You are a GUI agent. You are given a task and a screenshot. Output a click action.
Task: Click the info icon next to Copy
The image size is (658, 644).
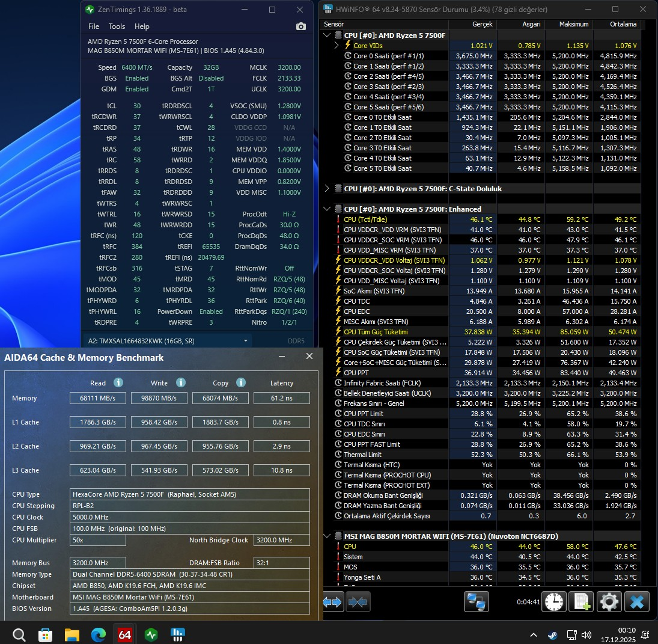(241, 382)
